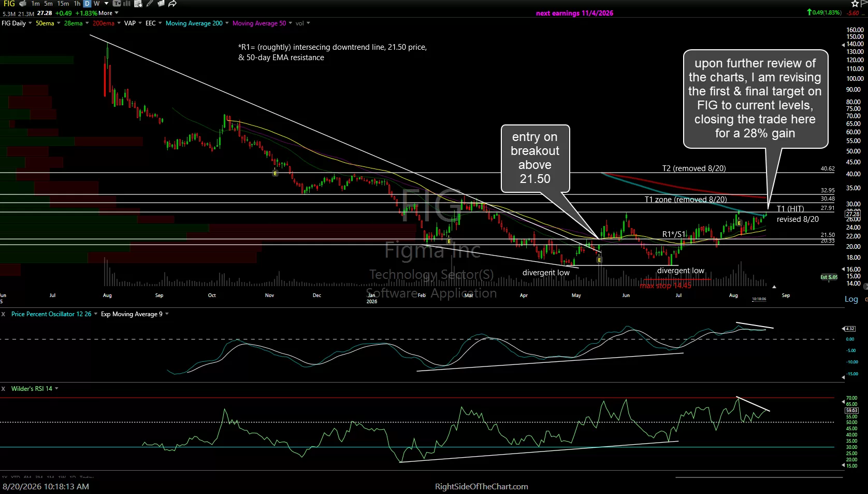The width and height of the screenshot is (868, 494).
Task: Click the 'T1 zone (removed 8/20)' annotation
Action: coord(686,200)
